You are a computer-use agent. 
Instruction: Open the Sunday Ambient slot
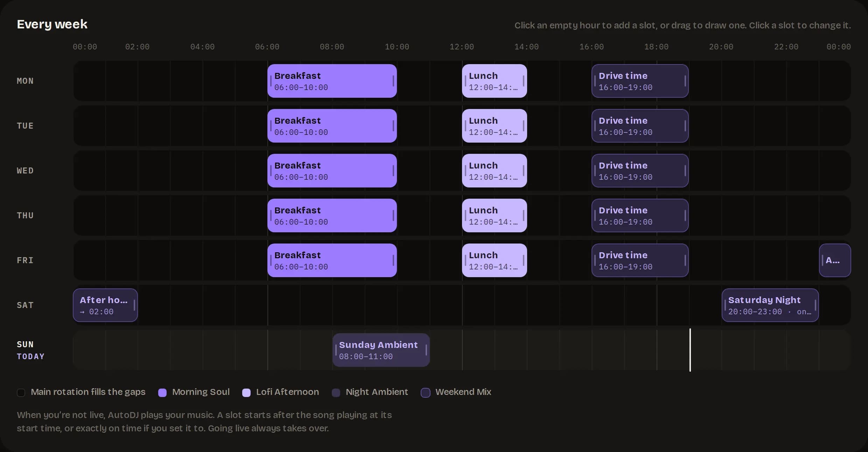381,350
